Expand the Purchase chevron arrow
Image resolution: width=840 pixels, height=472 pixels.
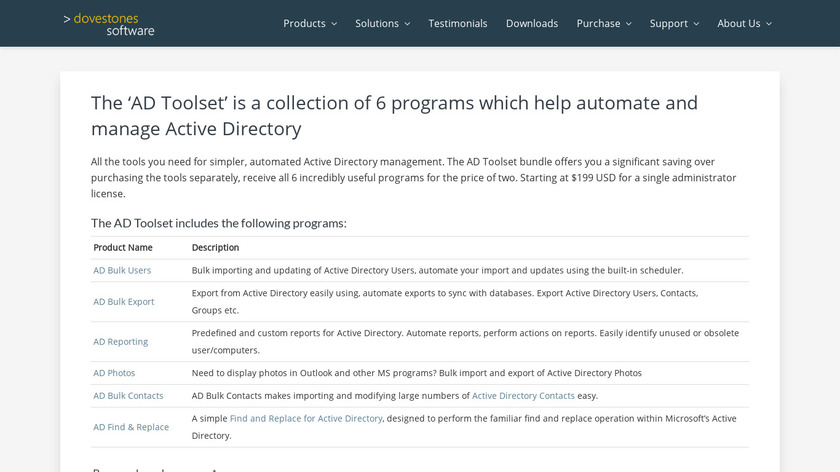(628, 24)
